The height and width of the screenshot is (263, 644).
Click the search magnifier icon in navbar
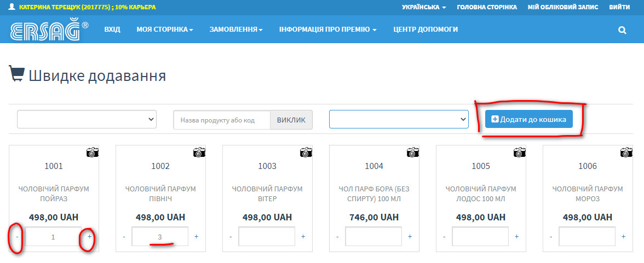coord(622,30)
